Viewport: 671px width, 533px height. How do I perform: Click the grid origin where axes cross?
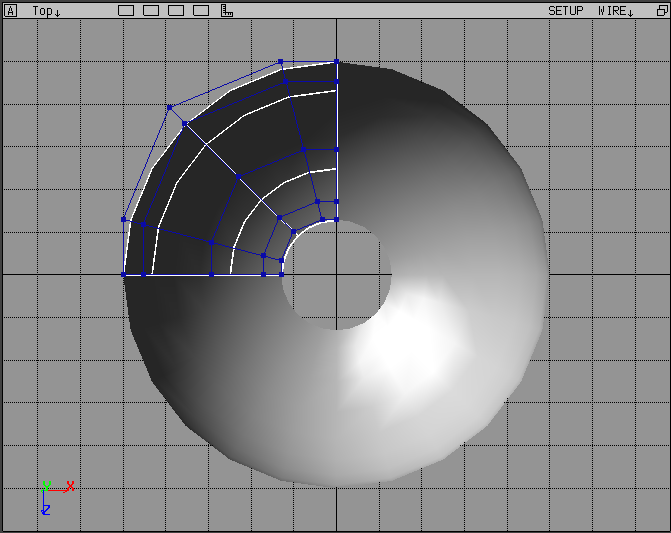click(337, 274)
